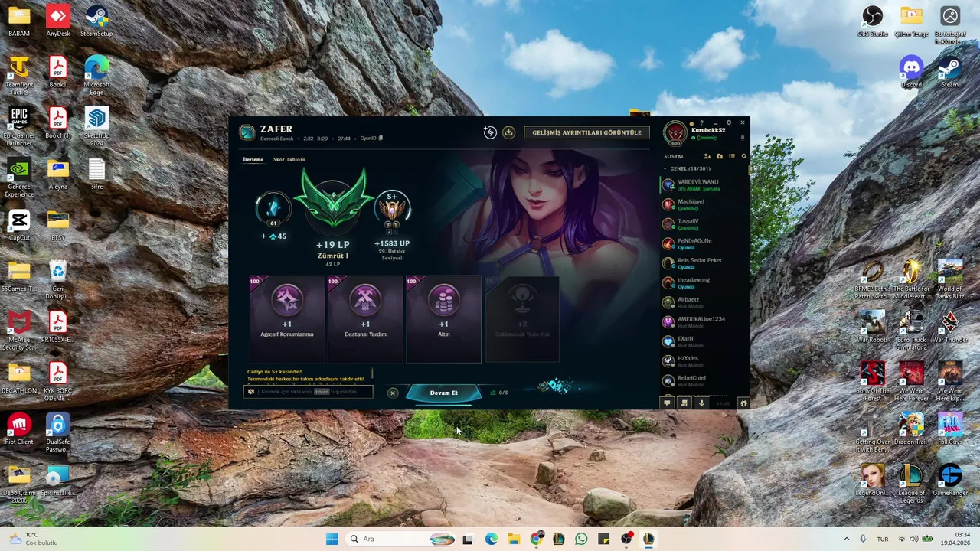This screenshot has width=980, height=551.
Task: Select the İlerleme tab
Action: [x=253, y=159]
